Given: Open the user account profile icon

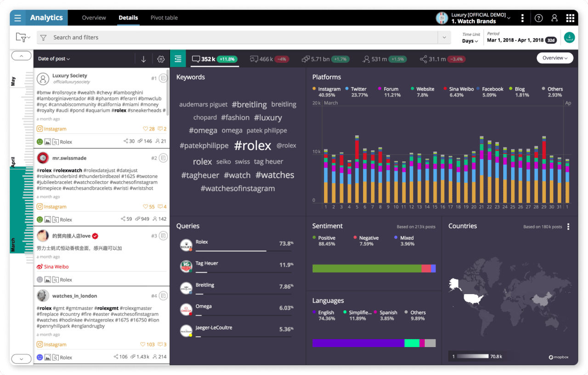Looking at the screenshot, I should pyautogui.click(x=554, y=18).
